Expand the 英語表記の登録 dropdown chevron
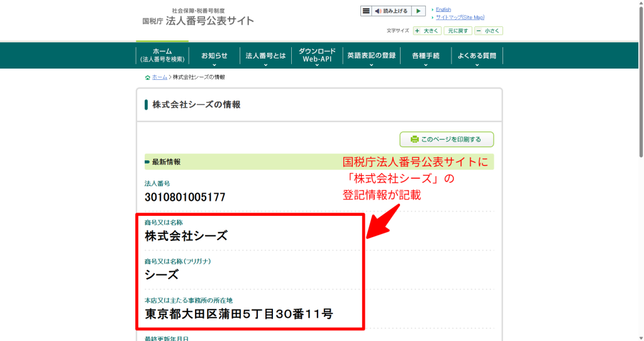The image size is (644, 341). pos(371,65)
